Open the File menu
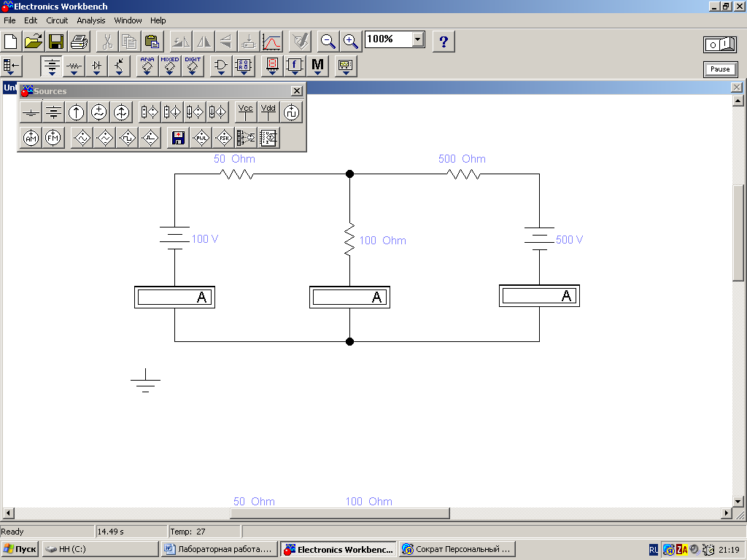The image size is (747, 560). pyautogui.click(x=9, y=20)
